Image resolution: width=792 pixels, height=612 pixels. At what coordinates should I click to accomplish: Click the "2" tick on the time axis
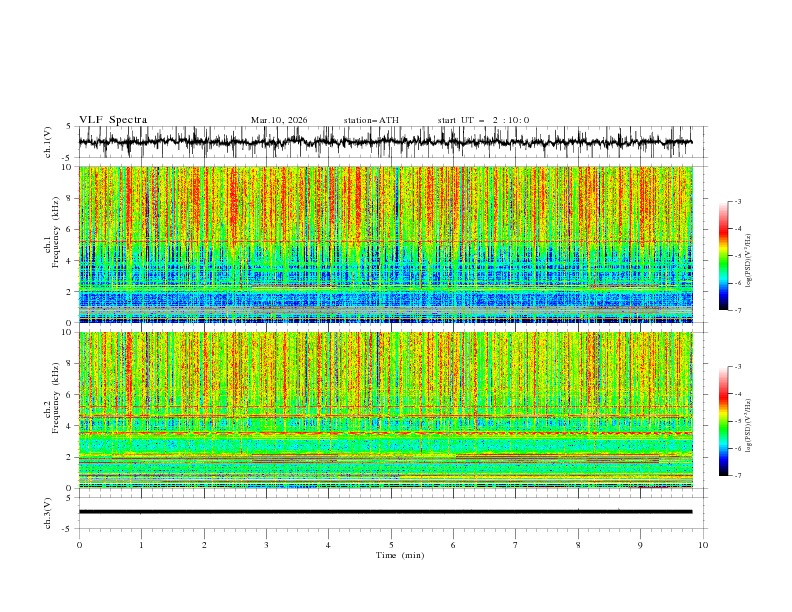coord(204,545)
